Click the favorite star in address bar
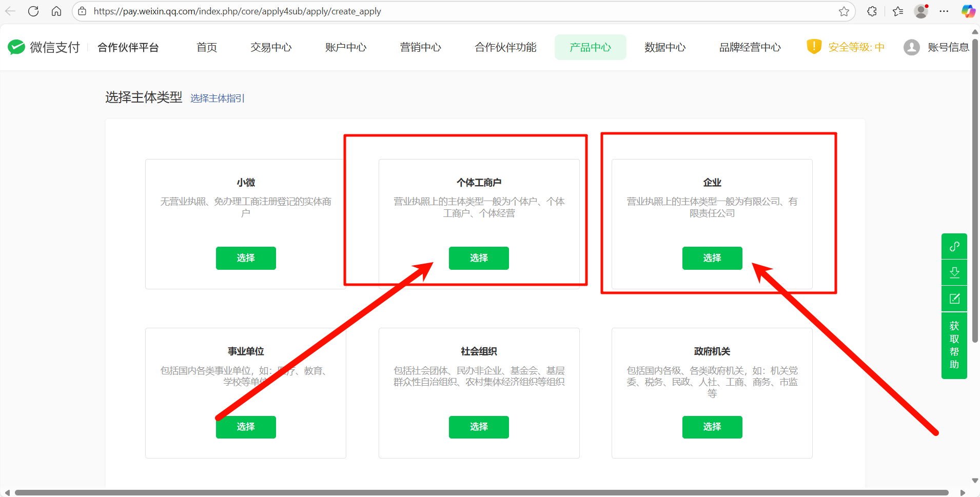Viewport: 980px width, 497px height. pos(844,11)
